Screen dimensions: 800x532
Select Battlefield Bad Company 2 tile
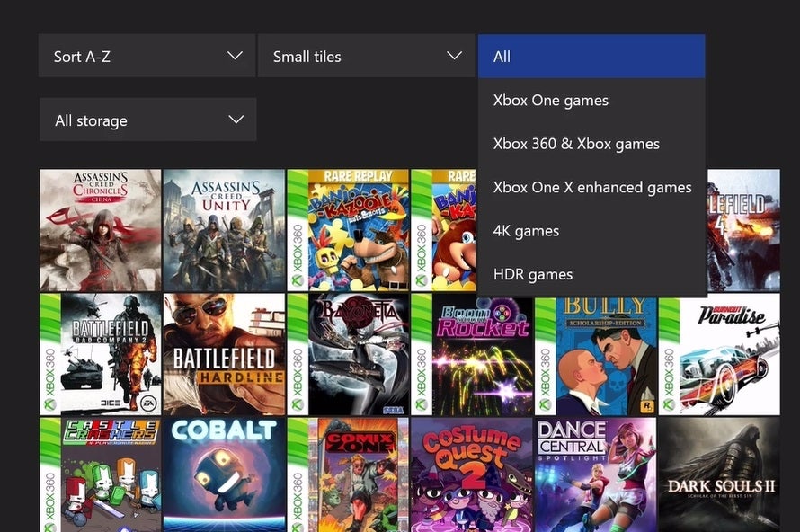point(100,354)
